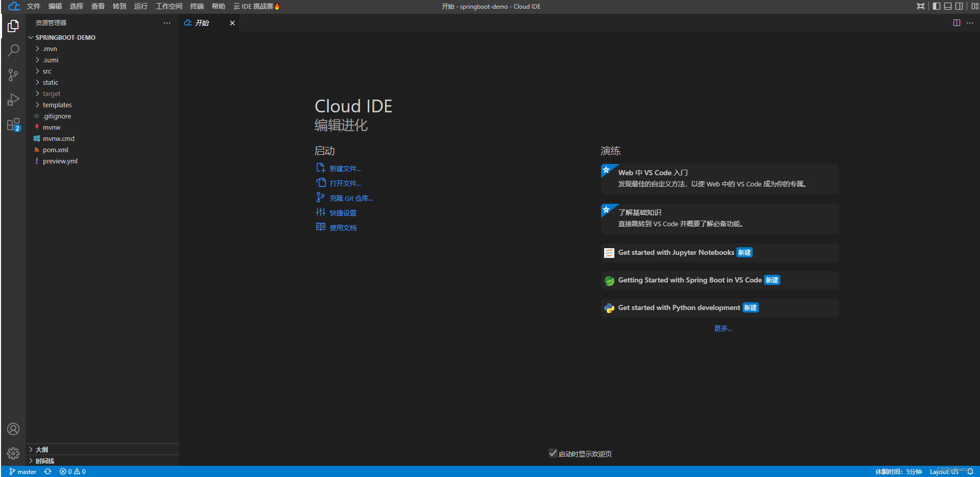Click the master branch indicator

[x=23, y=471]
